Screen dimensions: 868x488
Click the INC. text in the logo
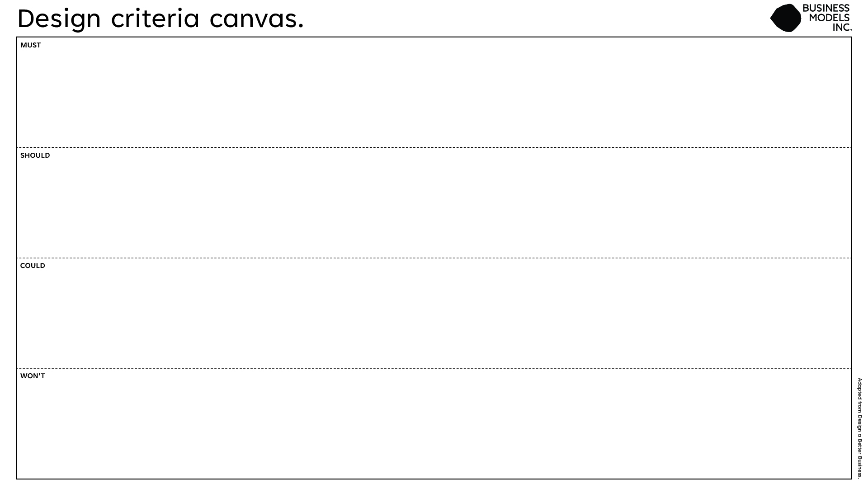click(842, 28)
